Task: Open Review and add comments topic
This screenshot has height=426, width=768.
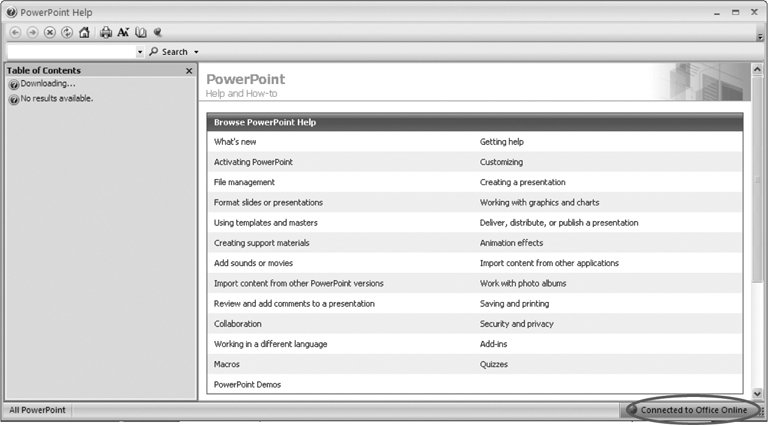Action: pos(294,304)
